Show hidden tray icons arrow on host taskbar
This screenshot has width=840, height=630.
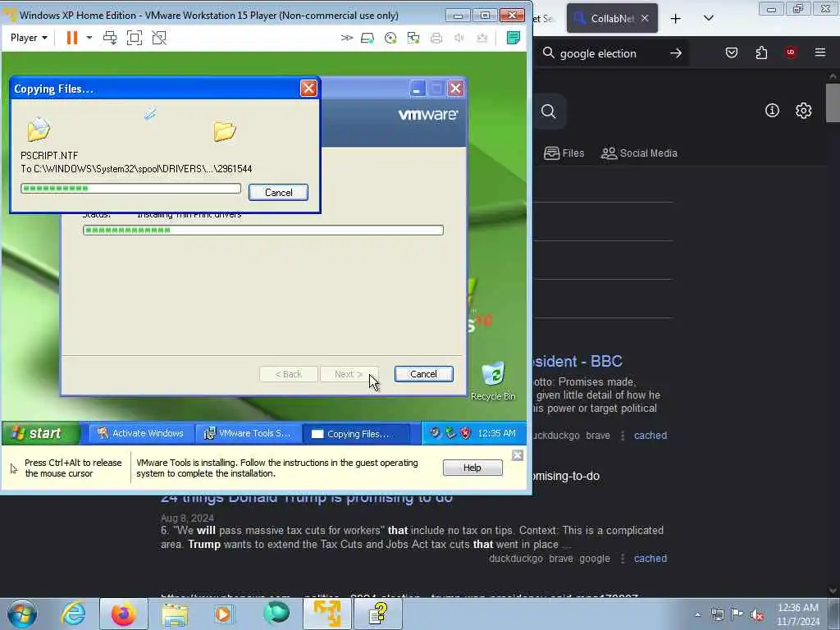tap(697, 614)
